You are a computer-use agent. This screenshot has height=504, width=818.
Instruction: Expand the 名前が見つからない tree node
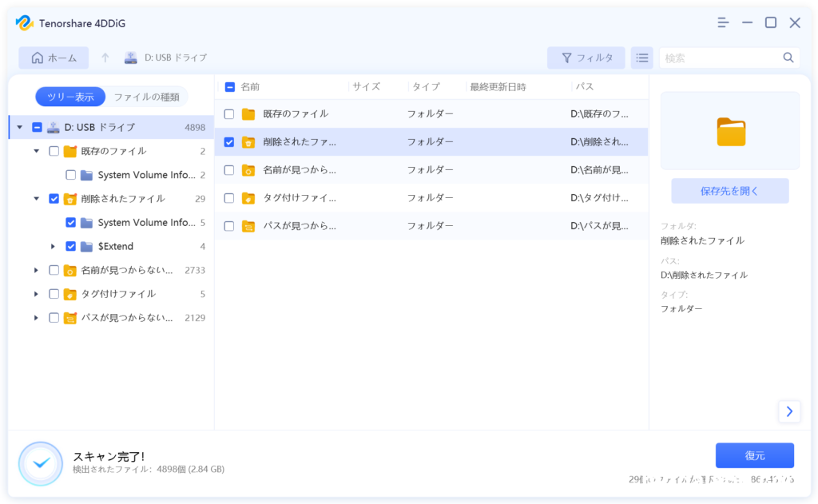click(x=36, y=270)
